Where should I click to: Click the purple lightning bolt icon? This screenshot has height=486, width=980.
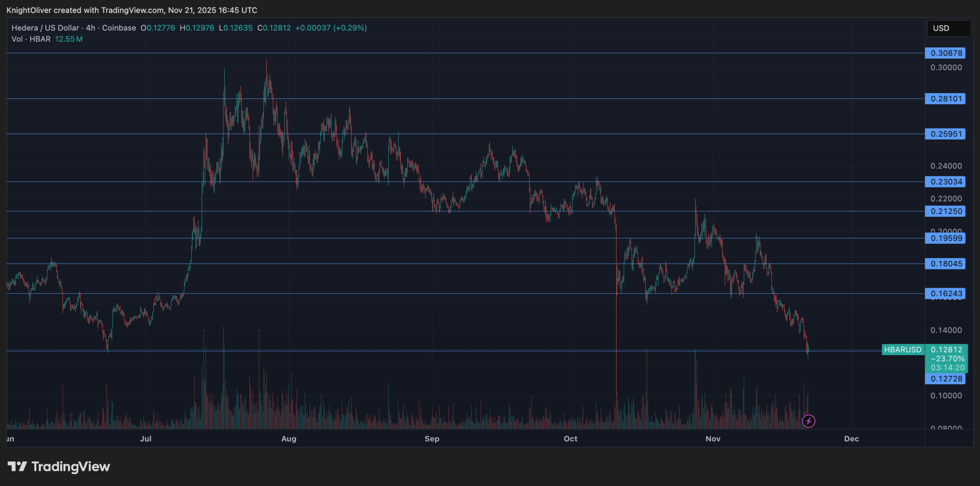coord(808,421)
